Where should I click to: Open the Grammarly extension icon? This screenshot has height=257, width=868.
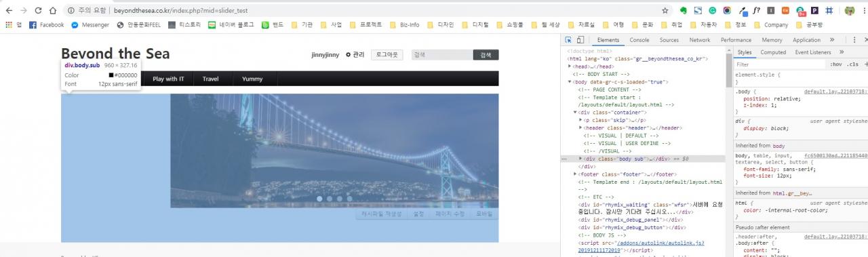pyautogui.click(x=712, y=11)
